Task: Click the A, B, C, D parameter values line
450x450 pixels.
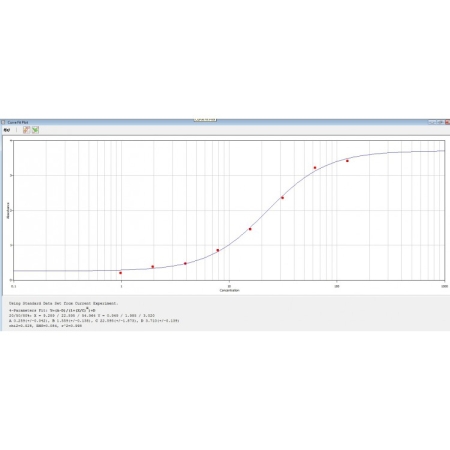Action: 94,321
